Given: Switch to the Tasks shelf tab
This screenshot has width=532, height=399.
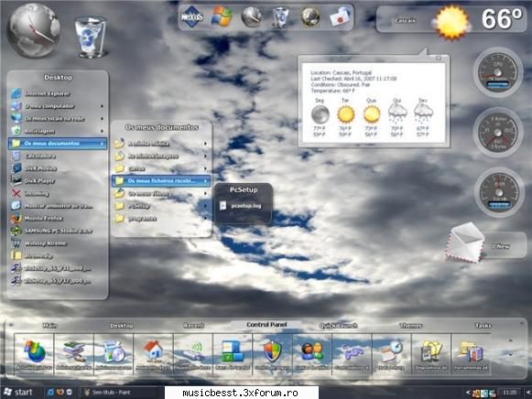Looking at the screenshot, I should [483, 326].
